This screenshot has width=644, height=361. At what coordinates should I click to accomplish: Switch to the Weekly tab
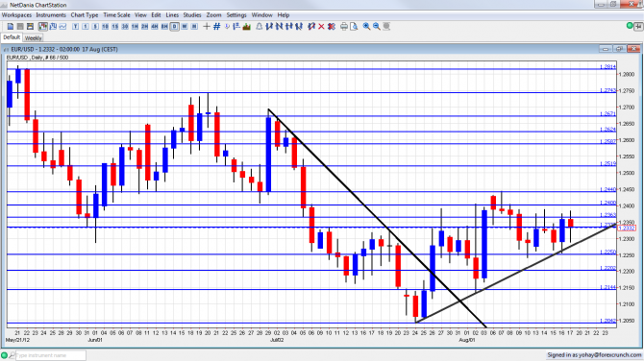click(33, 37)
